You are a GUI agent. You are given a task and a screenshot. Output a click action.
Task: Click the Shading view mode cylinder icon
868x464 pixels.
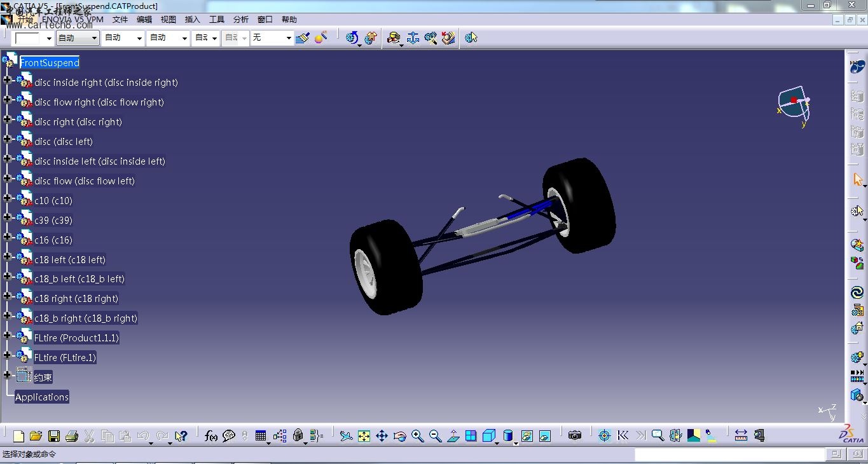pyautogui.click(x=508, y=436)
